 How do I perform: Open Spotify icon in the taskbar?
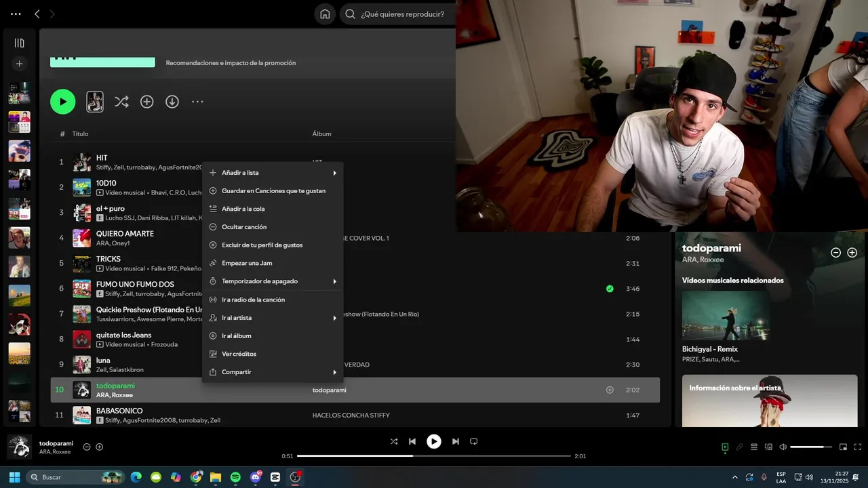pyautogui.click(x=235, y=477)
